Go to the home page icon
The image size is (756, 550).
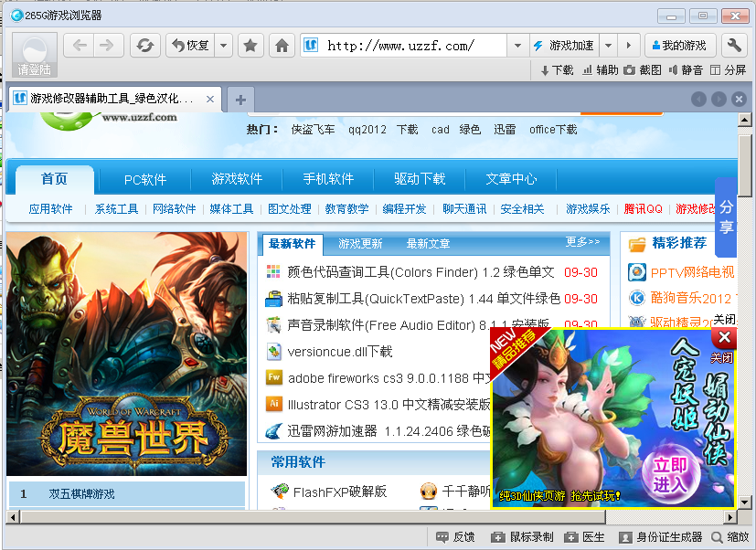click(x=282, y=46)
